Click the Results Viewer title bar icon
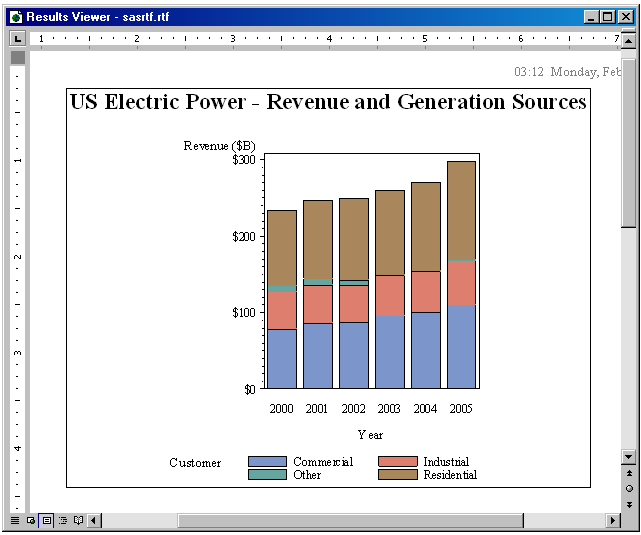Screen dimensions: 641x535 tap(16, 17)
